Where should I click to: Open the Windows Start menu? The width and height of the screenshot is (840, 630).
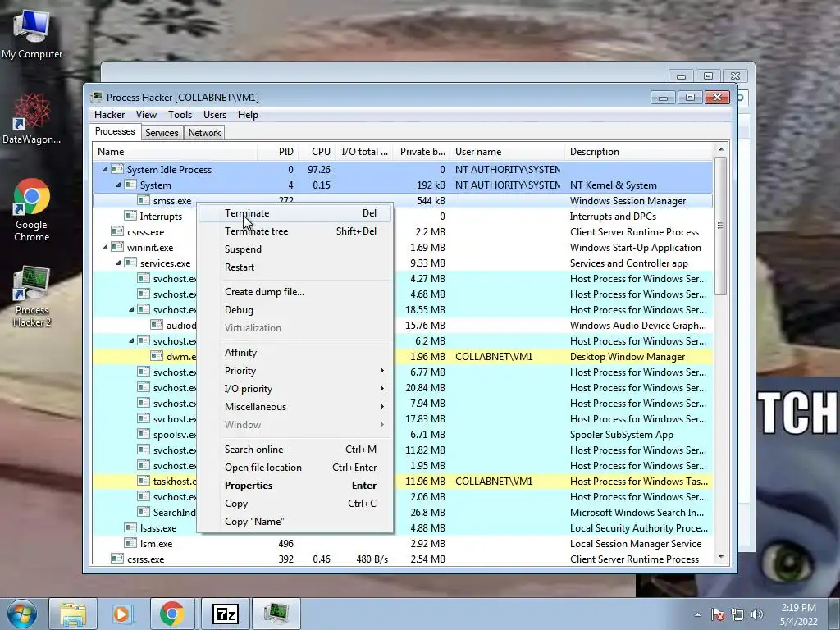pos(21,614)
